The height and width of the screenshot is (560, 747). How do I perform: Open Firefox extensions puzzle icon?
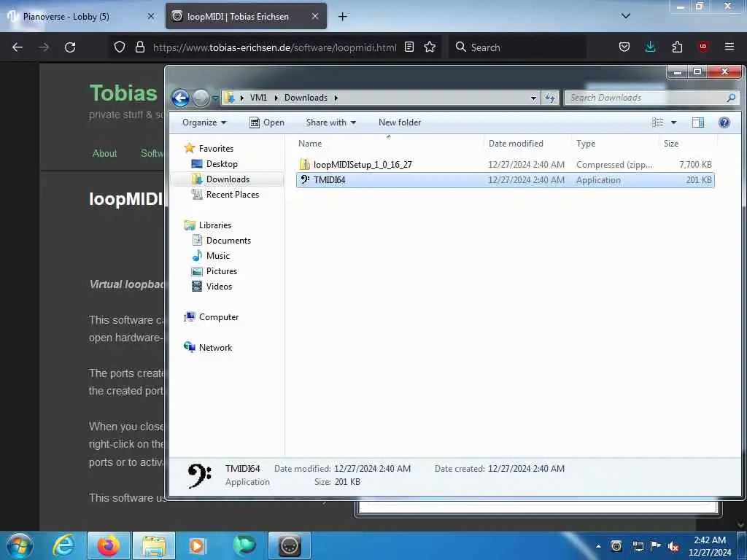(x=676, y=47)
